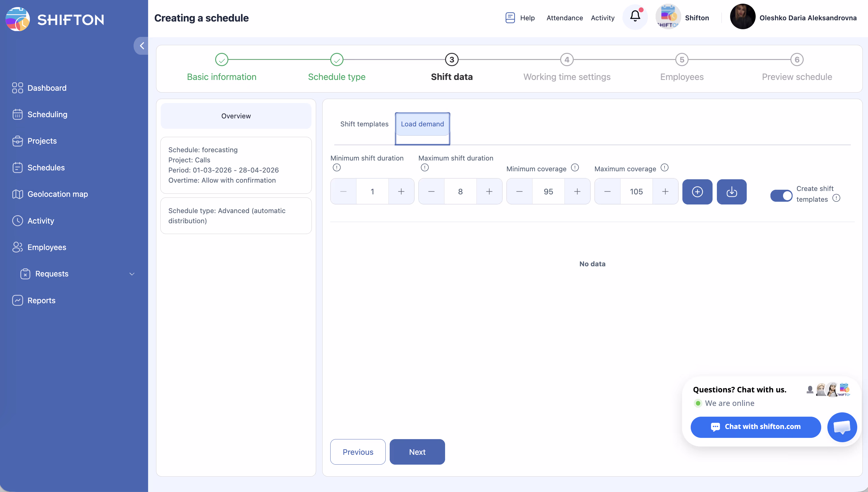Open the round chat bubble widget

[842, 427]
